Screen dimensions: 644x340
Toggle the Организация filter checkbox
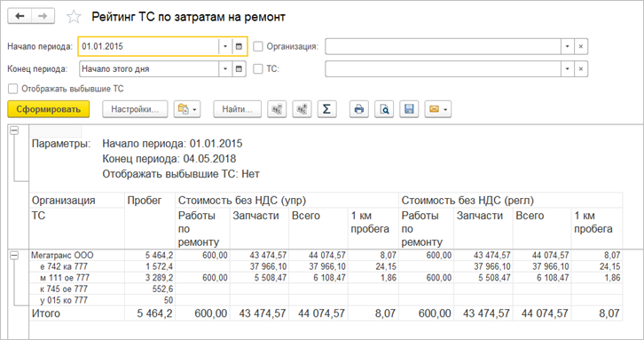coord(258,46)
